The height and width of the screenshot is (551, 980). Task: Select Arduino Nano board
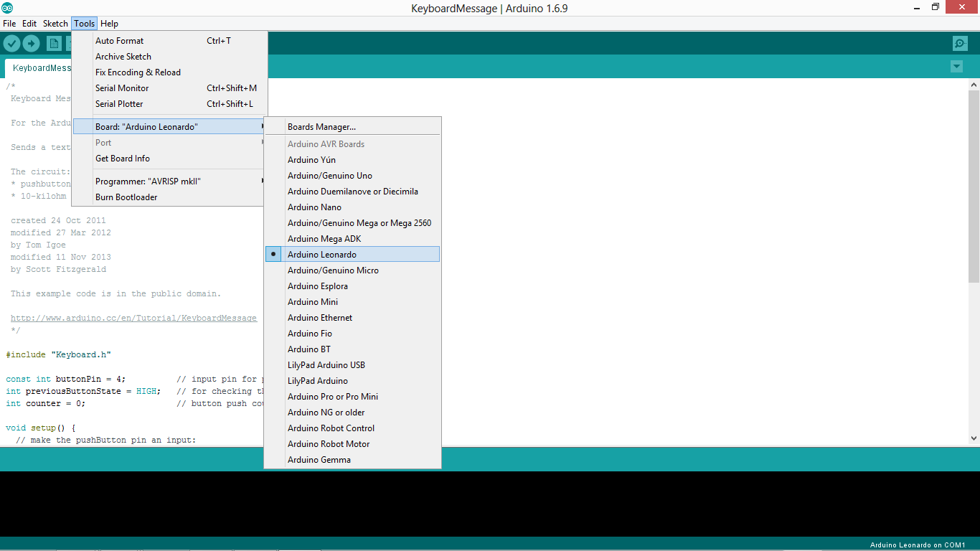click(352, 207)
